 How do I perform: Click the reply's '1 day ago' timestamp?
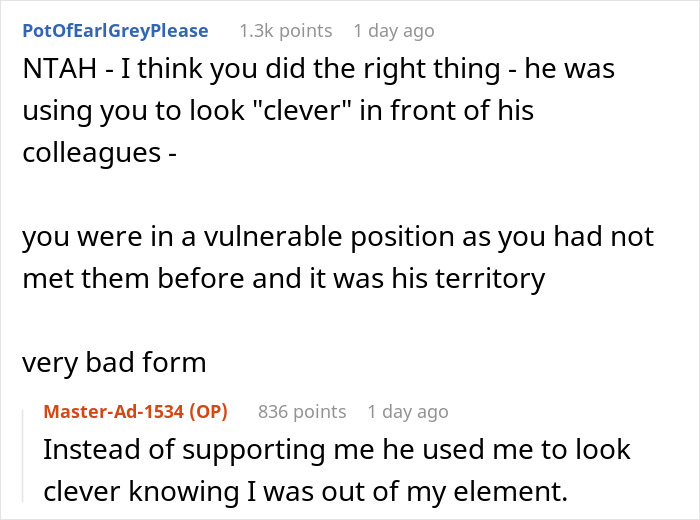[x=408, y=411]
